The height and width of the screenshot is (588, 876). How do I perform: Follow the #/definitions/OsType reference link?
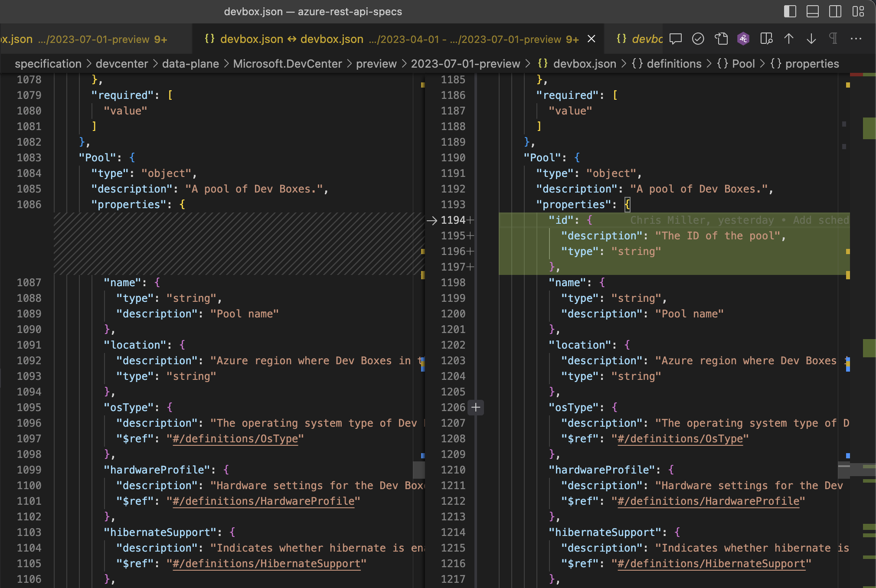(x=236, y=439)
